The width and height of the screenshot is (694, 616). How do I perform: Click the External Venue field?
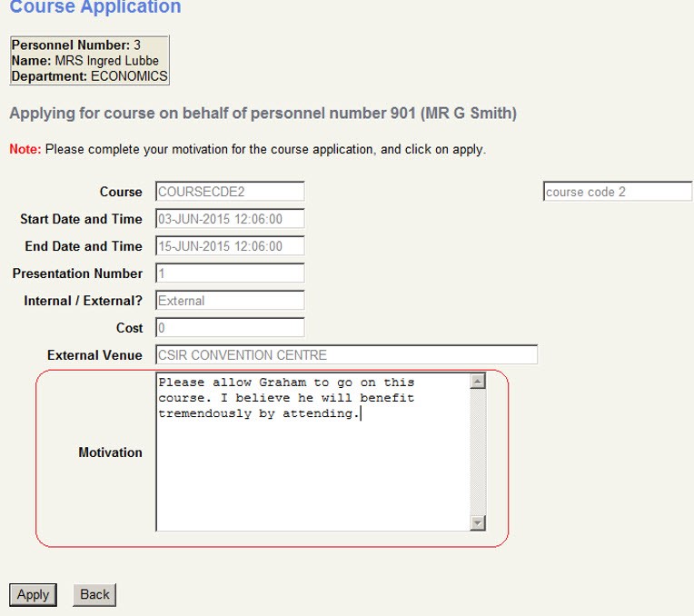click(345, 355)
